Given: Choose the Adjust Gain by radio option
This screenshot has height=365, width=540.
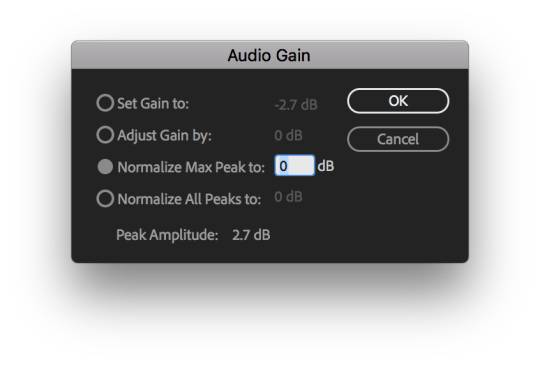Looking at the screenshot, I should point(105,135).
